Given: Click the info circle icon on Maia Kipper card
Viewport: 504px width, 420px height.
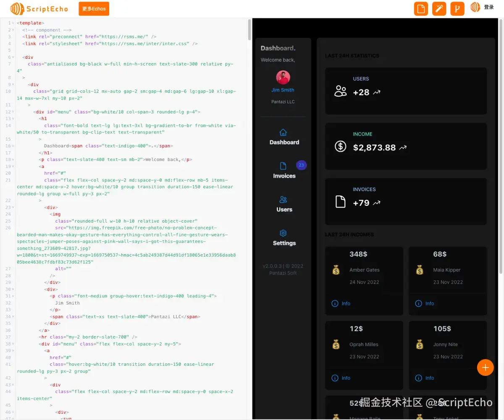Looking at the screenshot, I should [419, 303].
